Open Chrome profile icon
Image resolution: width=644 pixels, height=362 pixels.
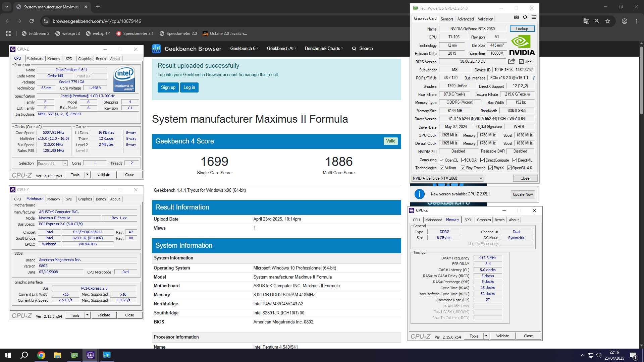[624, 21]
